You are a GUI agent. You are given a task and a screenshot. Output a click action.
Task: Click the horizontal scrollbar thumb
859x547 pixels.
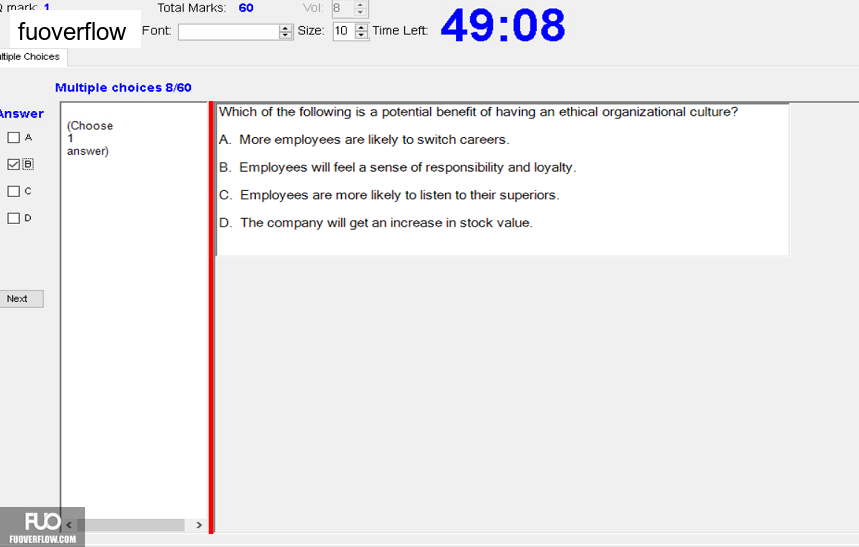[x=131, y=525]
